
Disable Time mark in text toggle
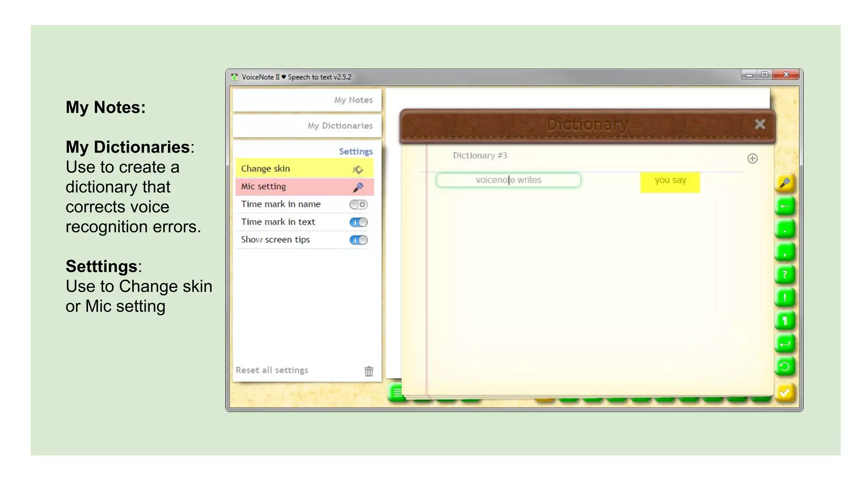(x=358, y=222)
